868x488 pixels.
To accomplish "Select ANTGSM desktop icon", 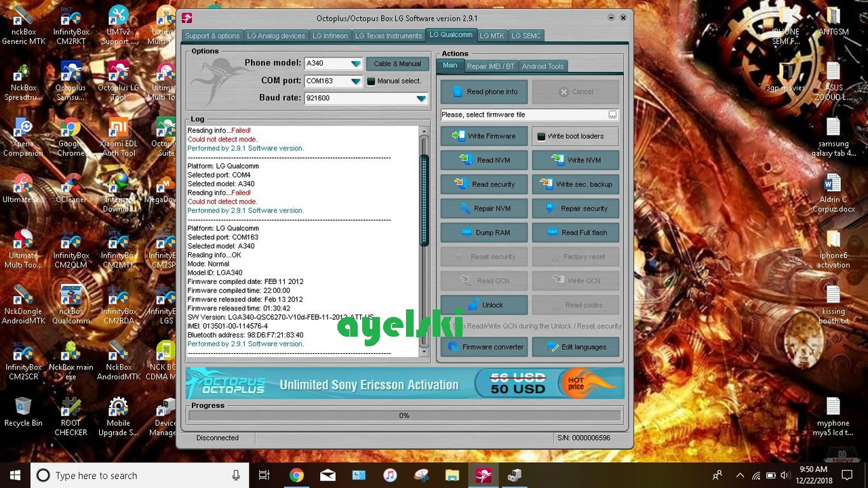I will click(x=833, y=22).
